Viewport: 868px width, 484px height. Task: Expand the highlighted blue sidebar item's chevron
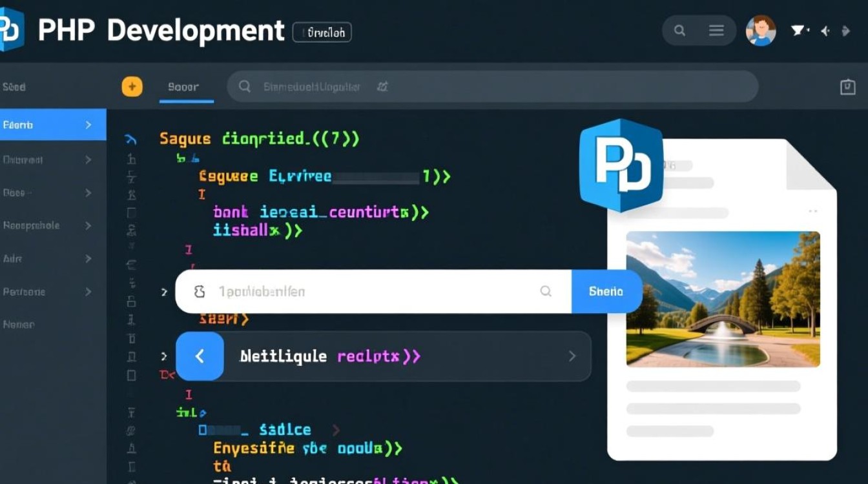click(88, 125)
